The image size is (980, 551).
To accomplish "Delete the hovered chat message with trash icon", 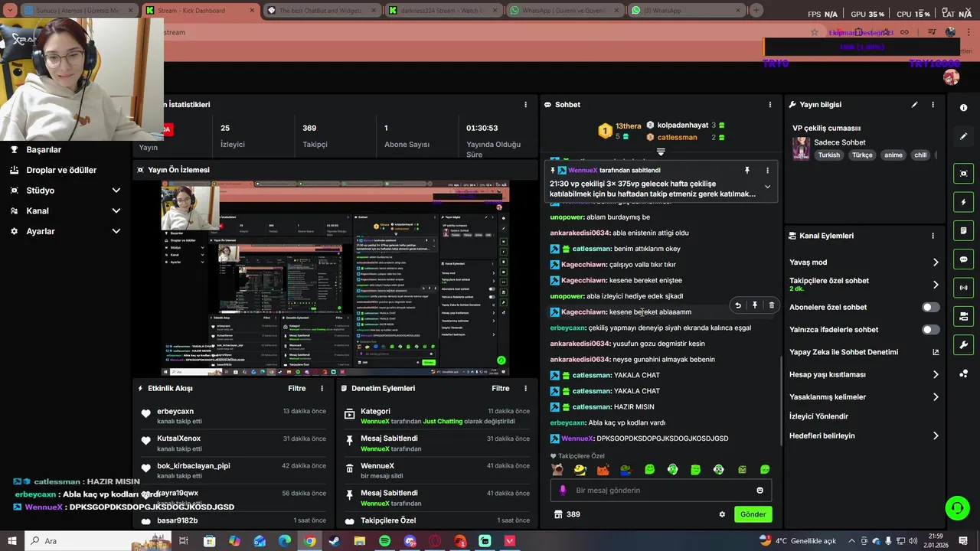I will coord(771,305).
